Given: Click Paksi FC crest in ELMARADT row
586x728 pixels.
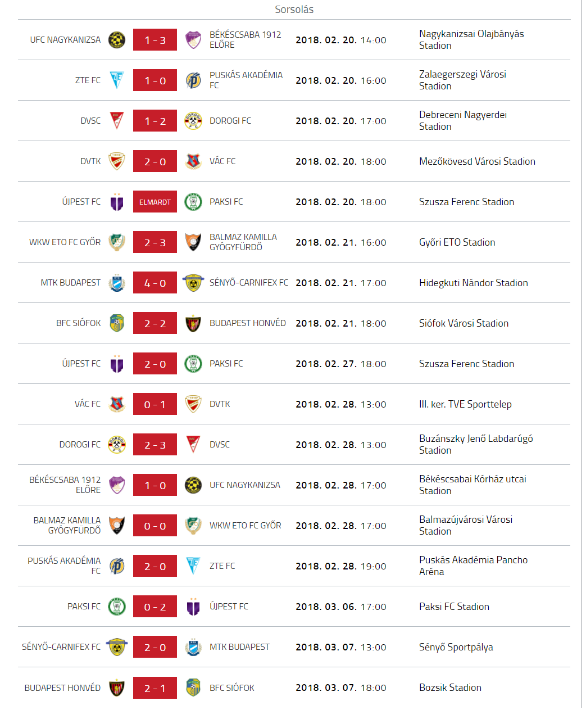Looking at the screenshot, I should tap(193, 202).
